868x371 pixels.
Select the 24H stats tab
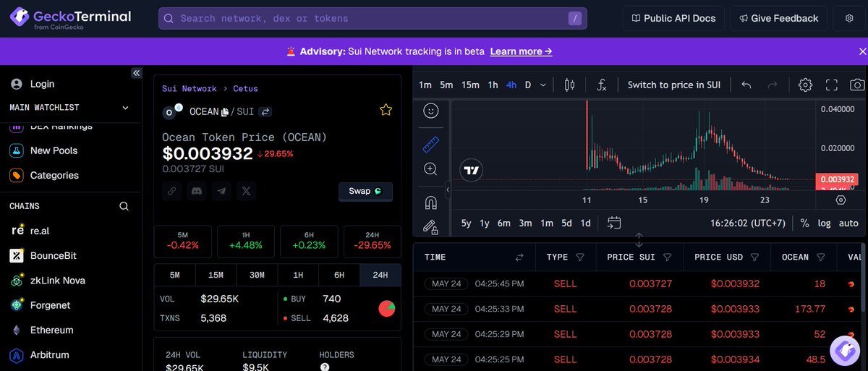[x=380, y=275]
